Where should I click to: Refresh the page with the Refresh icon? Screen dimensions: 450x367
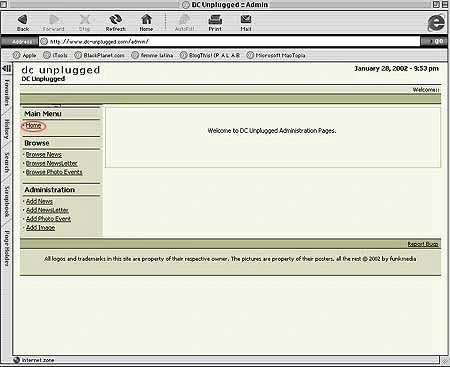pyautogui.click(x=116, y=23)
